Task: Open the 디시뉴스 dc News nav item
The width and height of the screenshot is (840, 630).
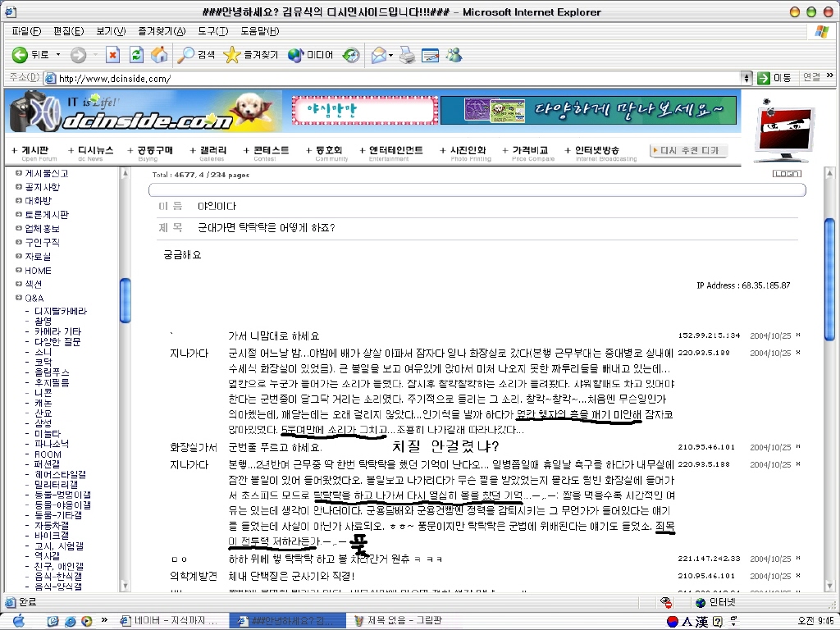Action: click(x=91, y=153)
